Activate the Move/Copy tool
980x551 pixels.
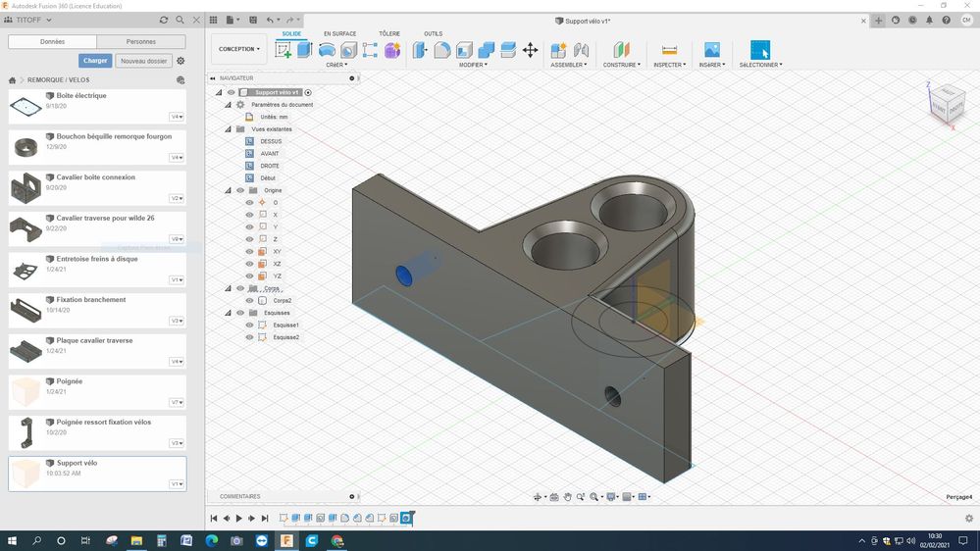coord(530,50)
